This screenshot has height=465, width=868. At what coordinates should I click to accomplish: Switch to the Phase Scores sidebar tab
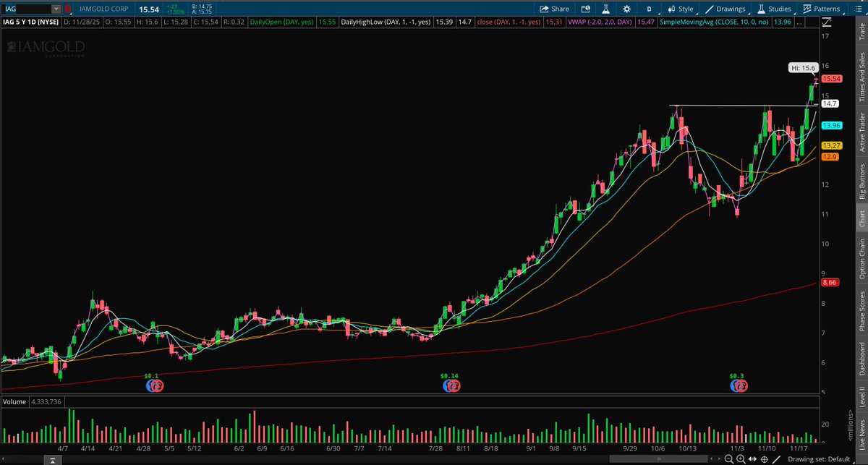[861, 311]
